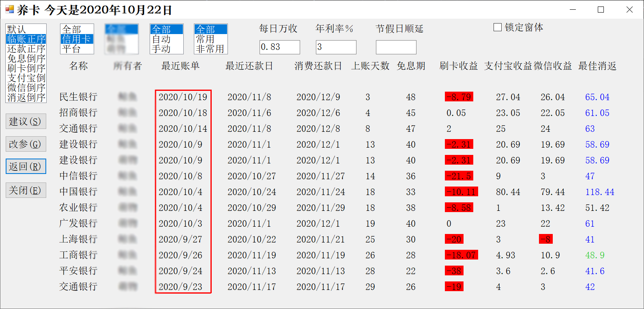The image size is (644, 309).
Task: Click red -8.79 value in 民生银行 row
Action: (459, 97)
